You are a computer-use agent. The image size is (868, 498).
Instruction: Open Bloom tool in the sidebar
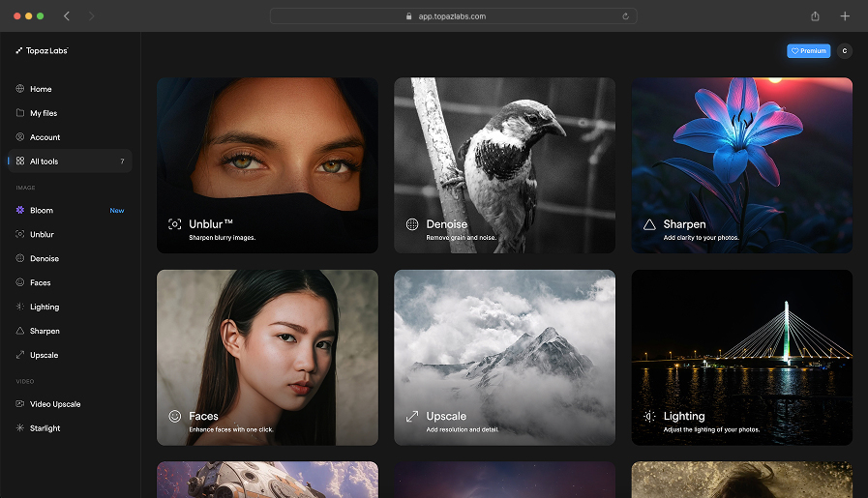click(70, 210)
